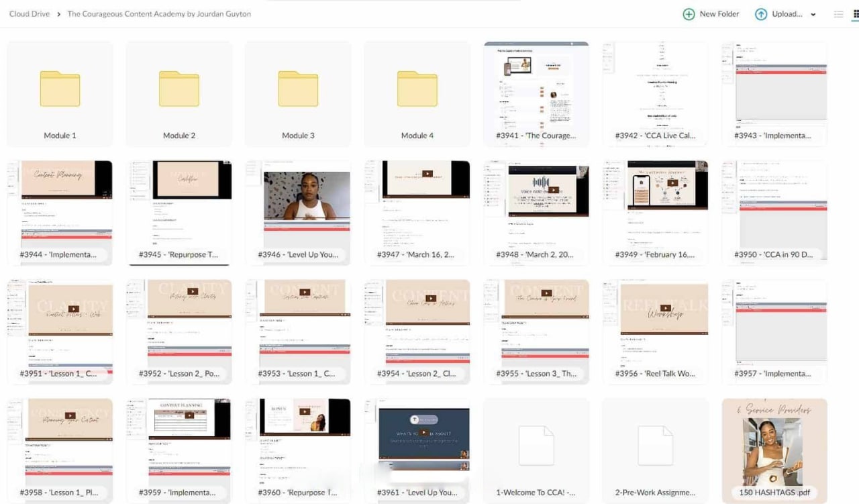Select the 'Module 3' folder name
Viewport: 859px width, 504px height.
[298, 136]
